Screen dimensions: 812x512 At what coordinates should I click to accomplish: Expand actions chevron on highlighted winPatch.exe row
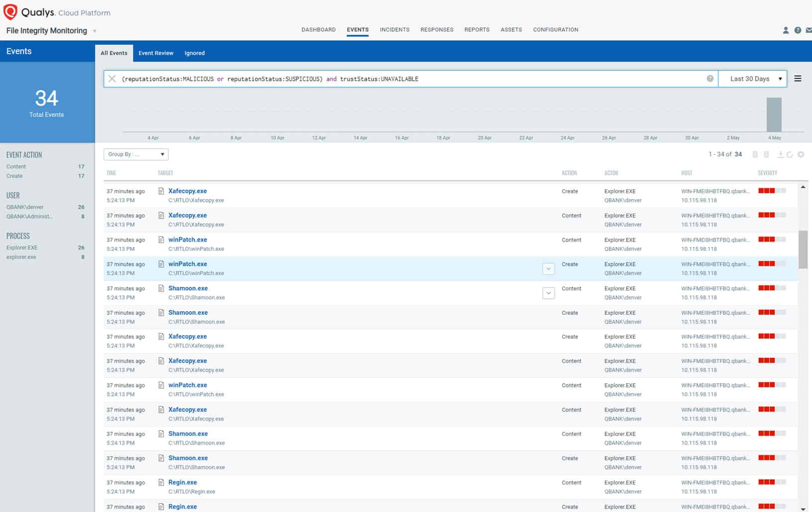[548, 269]
